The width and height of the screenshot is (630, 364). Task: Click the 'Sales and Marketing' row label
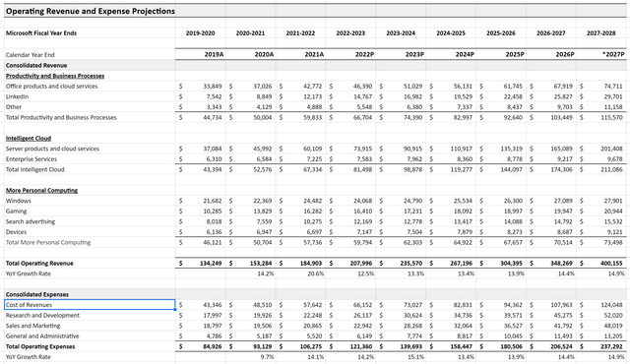pos(32,327)
